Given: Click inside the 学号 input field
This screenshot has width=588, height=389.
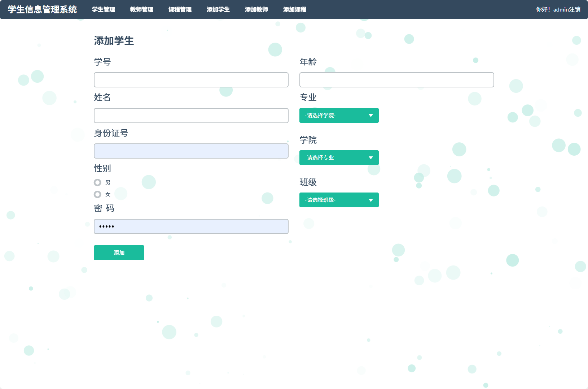Looking at the screenshot, I should coord(191,79).
